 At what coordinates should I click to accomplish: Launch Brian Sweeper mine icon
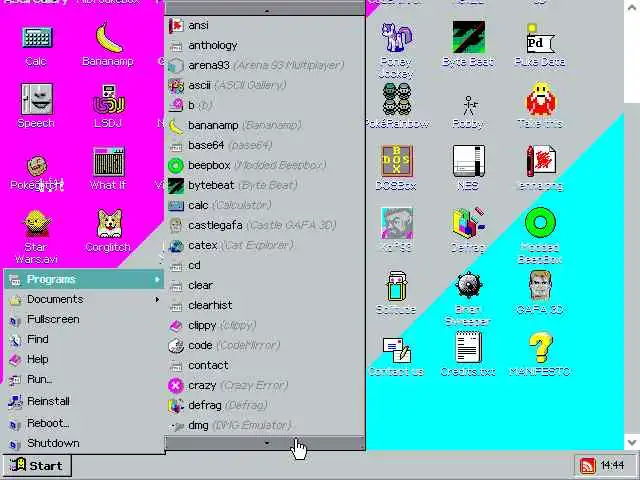click(468, 298)
